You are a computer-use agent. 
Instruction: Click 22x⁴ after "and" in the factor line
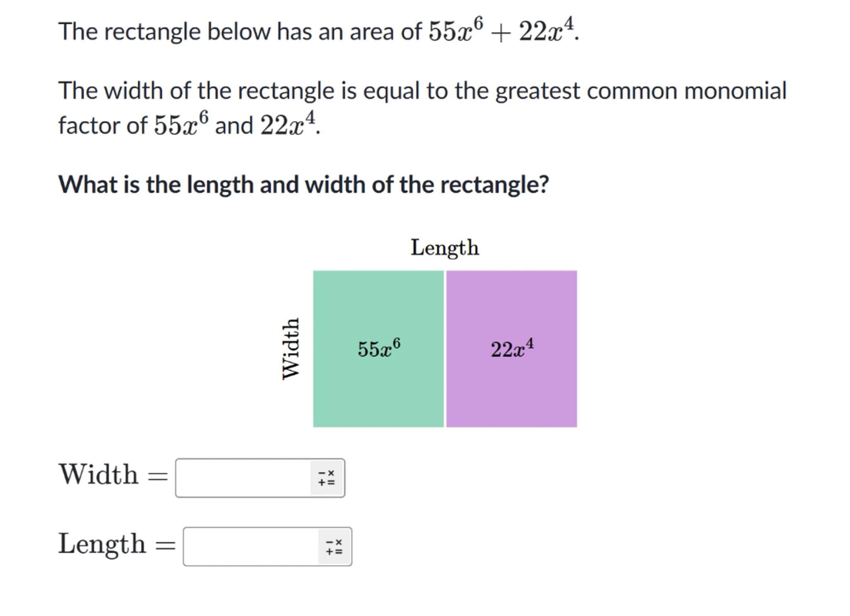tap(288, 124)
